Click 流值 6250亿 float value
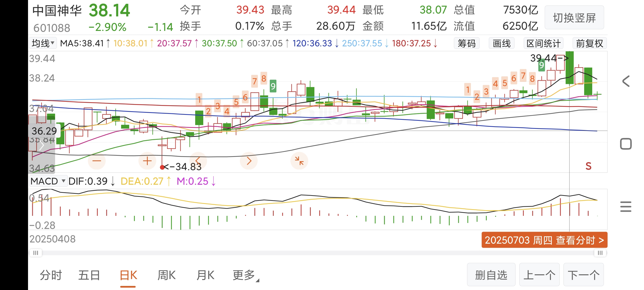The width and height of the screenshot is (644, 290). pyautogui.click(x=520, y=26)
